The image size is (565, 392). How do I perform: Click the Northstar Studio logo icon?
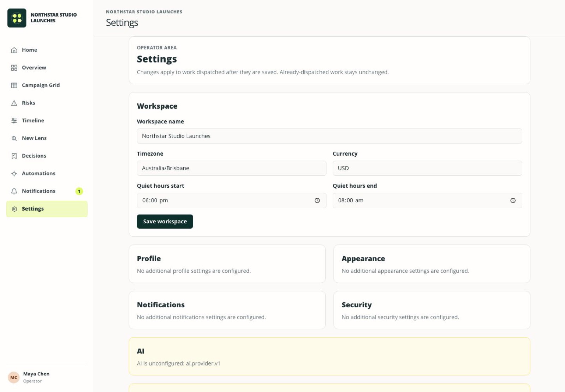(17, 18)
